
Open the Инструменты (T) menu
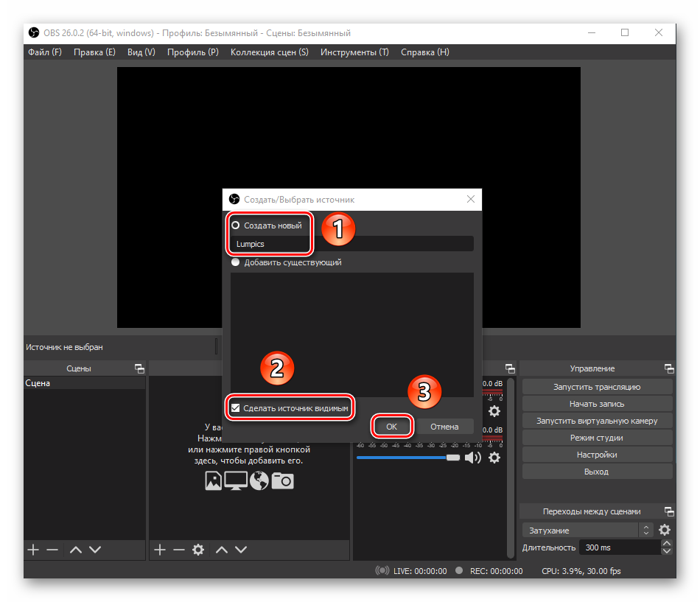point(354,52)
